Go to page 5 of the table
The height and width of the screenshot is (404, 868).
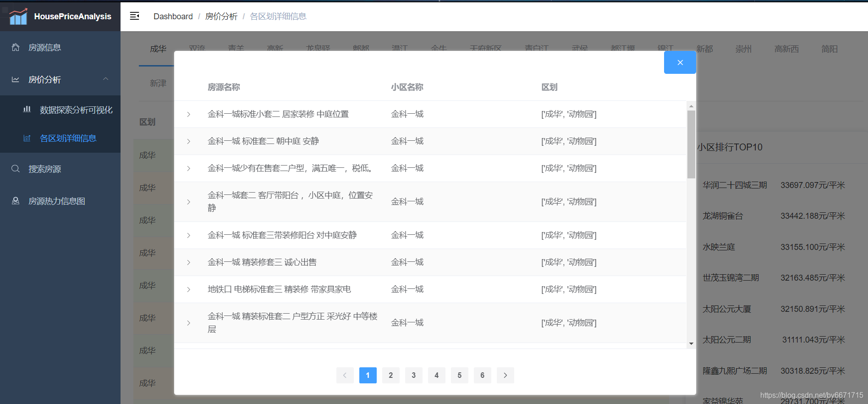(x=459, y=375)
